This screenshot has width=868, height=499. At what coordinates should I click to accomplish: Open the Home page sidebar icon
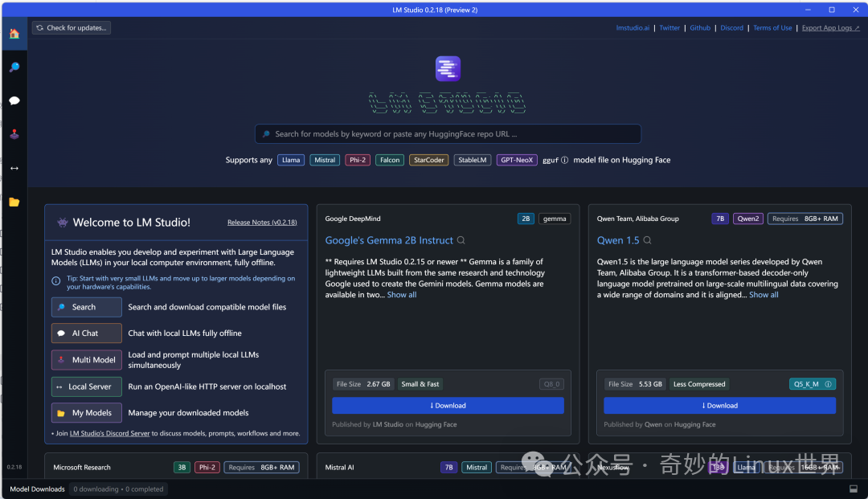click(14, 34)
